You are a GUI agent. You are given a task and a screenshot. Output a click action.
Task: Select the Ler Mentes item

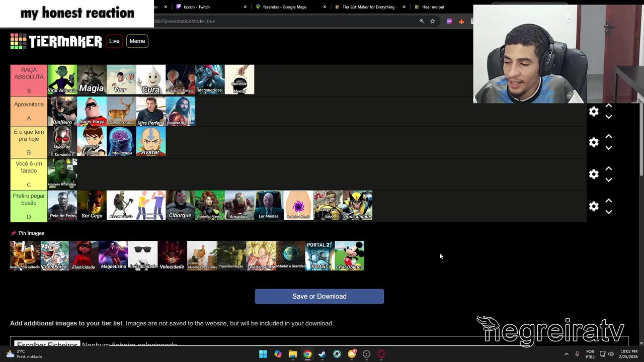(x=269, y=205)
